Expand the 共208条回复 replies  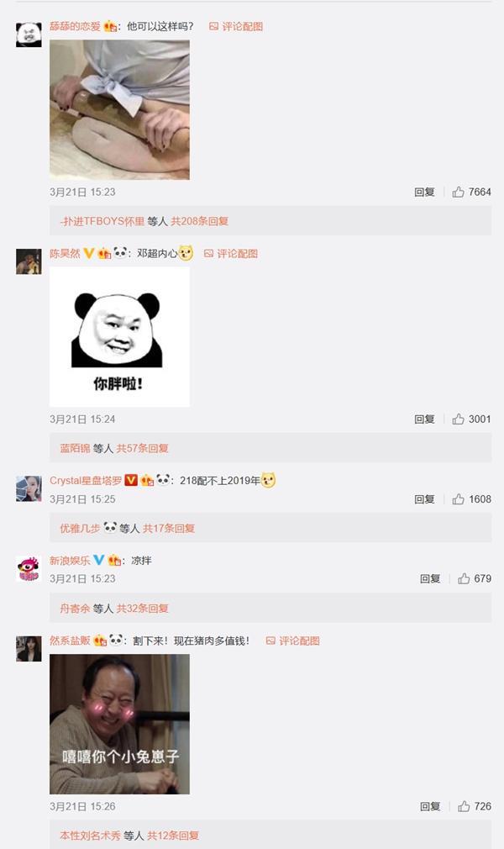(x=200, y=221)
